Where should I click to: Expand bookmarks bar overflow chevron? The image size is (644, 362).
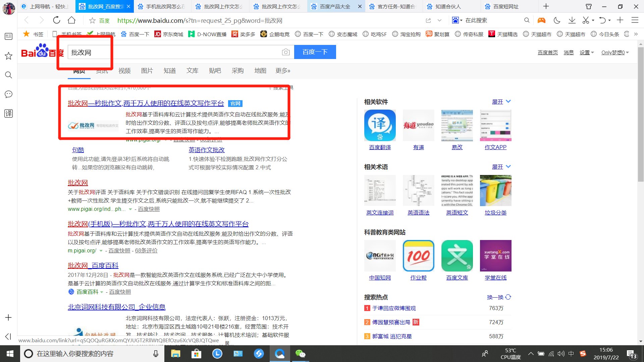[x=636, y=34]
